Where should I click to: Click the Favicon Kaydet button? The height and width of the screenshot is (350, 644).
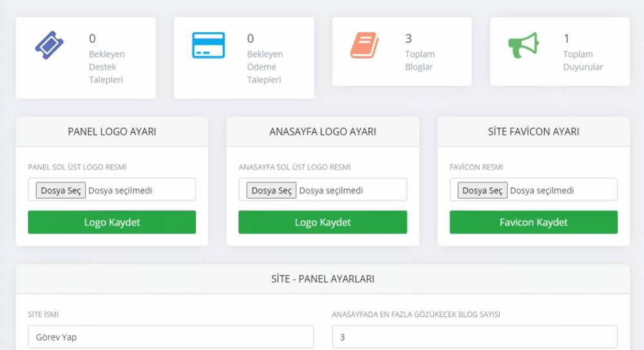[533, 222]
